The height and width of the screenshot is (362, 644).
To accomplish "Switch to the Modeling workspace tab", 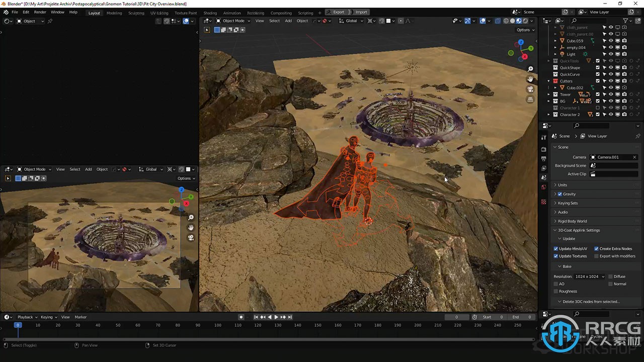I will [x=114, y=13].
